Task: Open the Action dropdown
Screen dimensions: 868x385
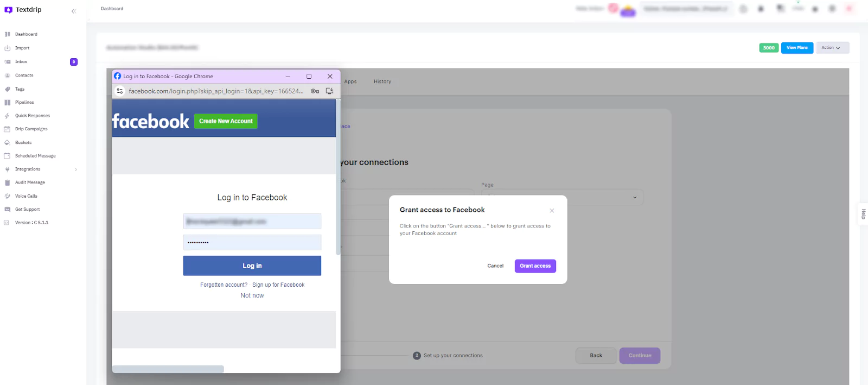Action: point(831,48)
